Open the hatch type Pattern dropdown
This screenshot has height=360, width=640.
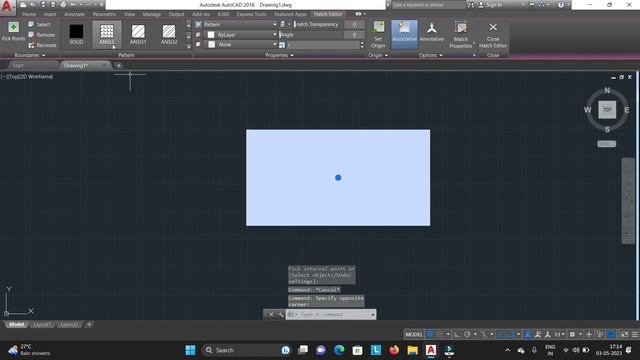[240, 24]
